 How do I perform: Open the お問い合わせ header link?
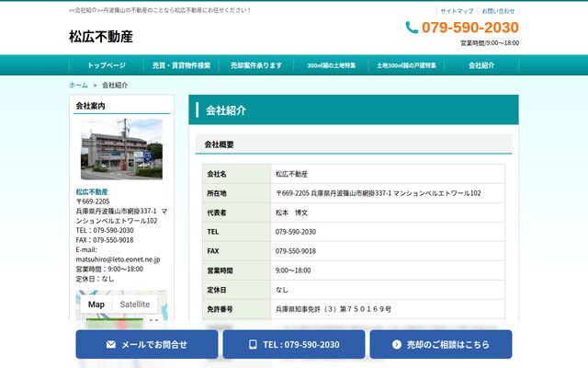tap(498, 11)
